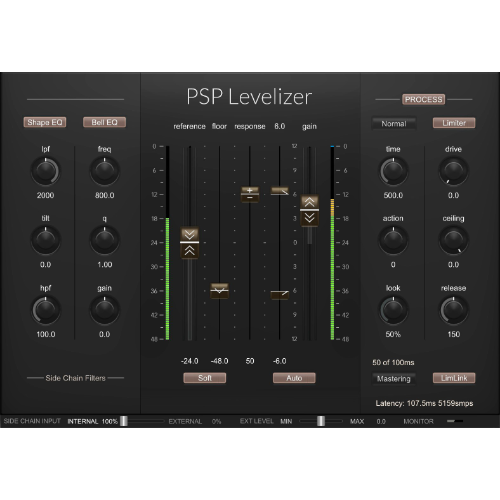
Task: Toggle the Soft knee button
Action: tap(205, 378)
